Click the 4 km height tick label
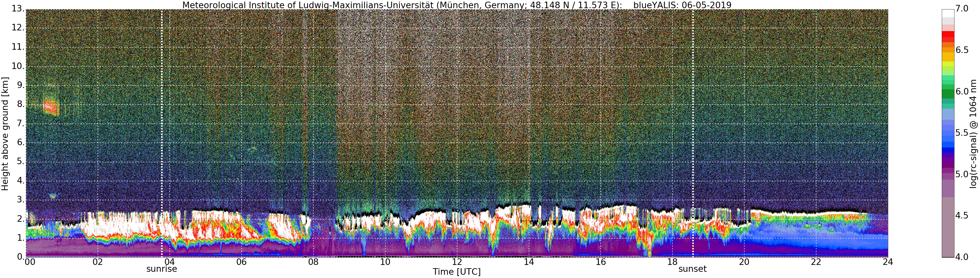The image size is (980, 278). pos(21,181)
